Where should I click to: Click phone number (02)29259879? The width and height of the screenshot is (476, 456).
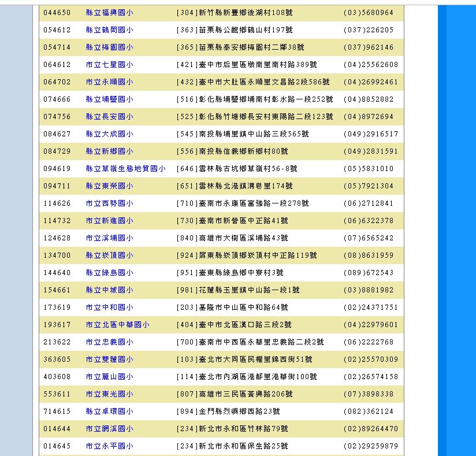(371, 446)
